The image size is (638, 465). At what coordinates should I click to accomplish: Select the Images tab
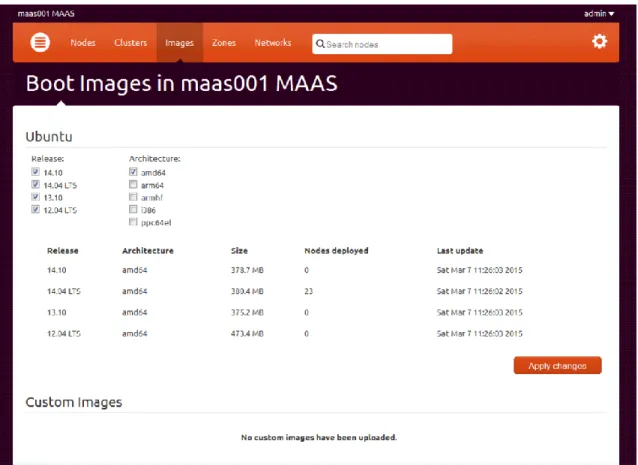pos(179,42)
